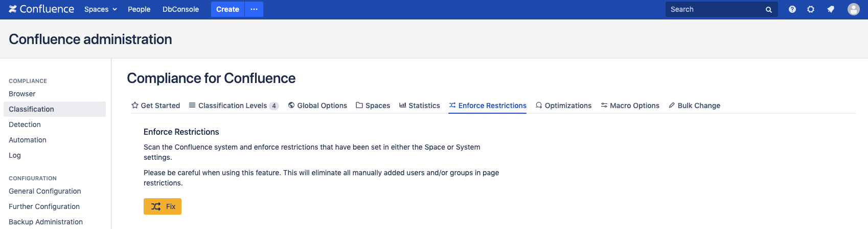The width and height of the screenshot is (868, 229).
Task: Open the settings gear icon
Action: [811, 9]
